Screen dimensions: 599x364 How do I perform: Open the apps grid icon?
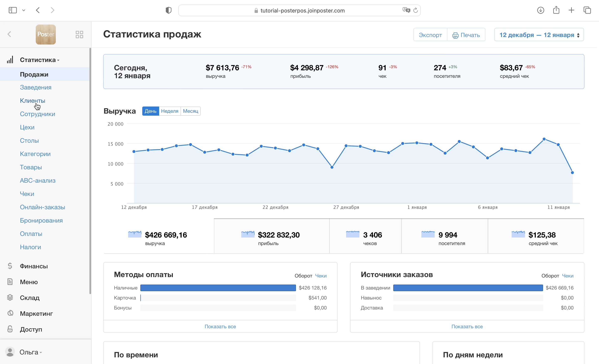tap(79, 34)
